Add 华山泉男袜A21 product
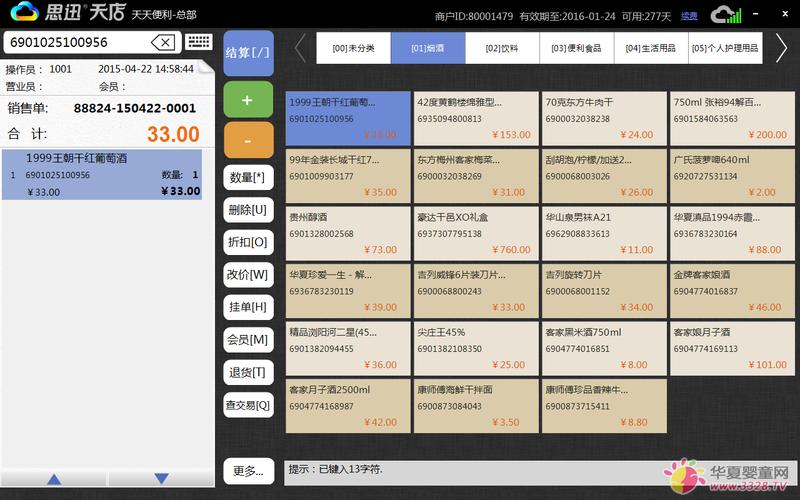Screen dimensions: 800x500 click(604, 234)
